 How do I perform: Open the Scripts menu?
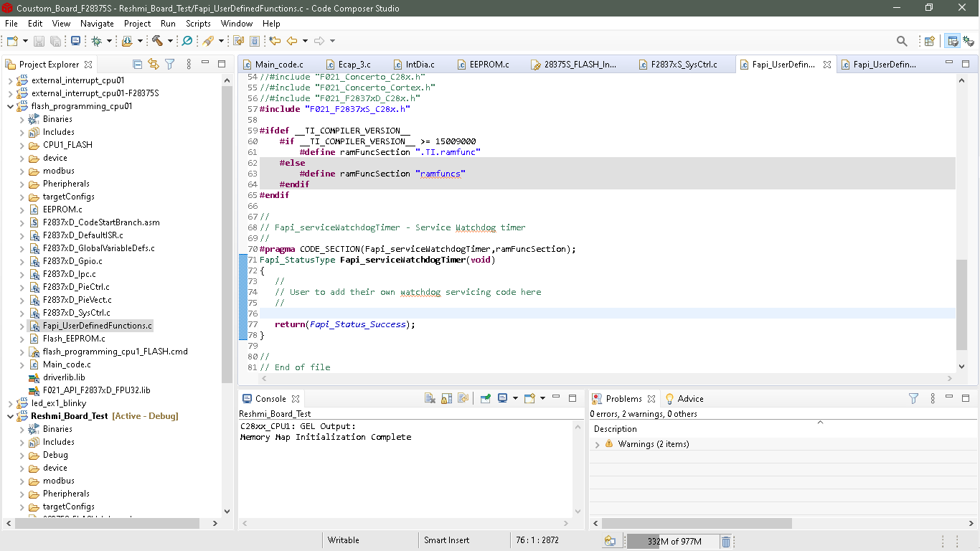point(198,24)
